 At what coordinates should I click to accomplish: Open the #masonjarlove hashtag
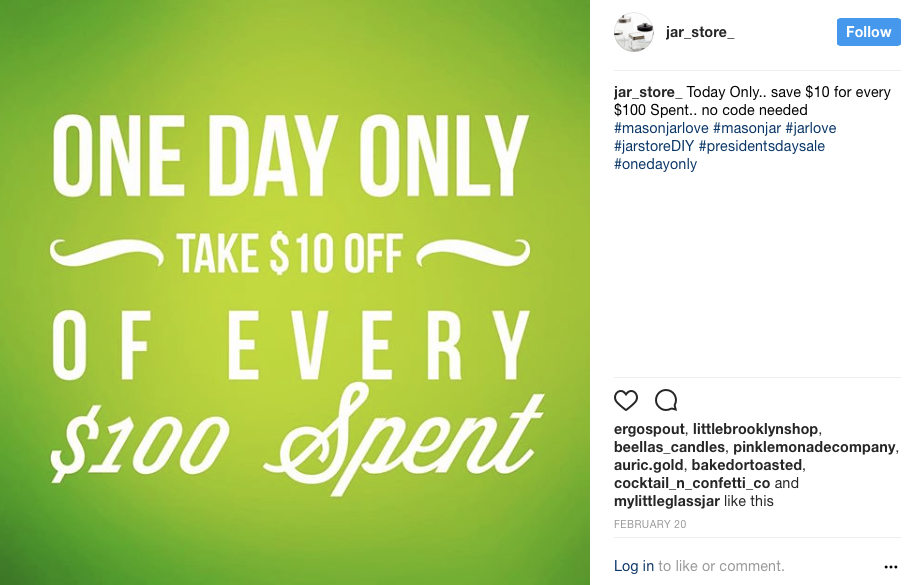coord(661,128)
